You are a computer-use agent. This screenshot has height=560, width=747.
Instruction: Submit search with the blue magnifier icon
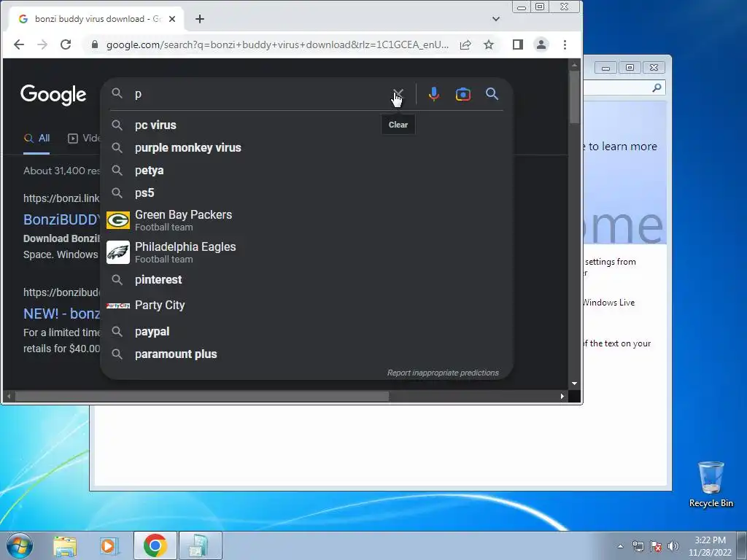492,94
